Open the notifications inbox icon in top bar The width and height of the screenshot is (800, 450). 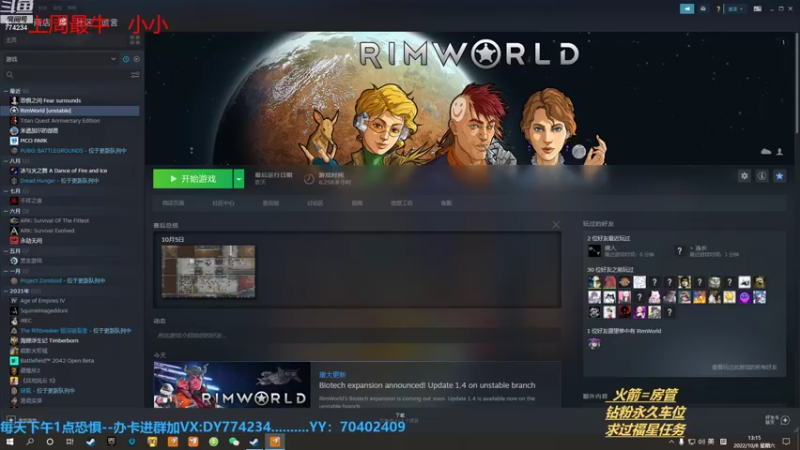tap(703, 9)
